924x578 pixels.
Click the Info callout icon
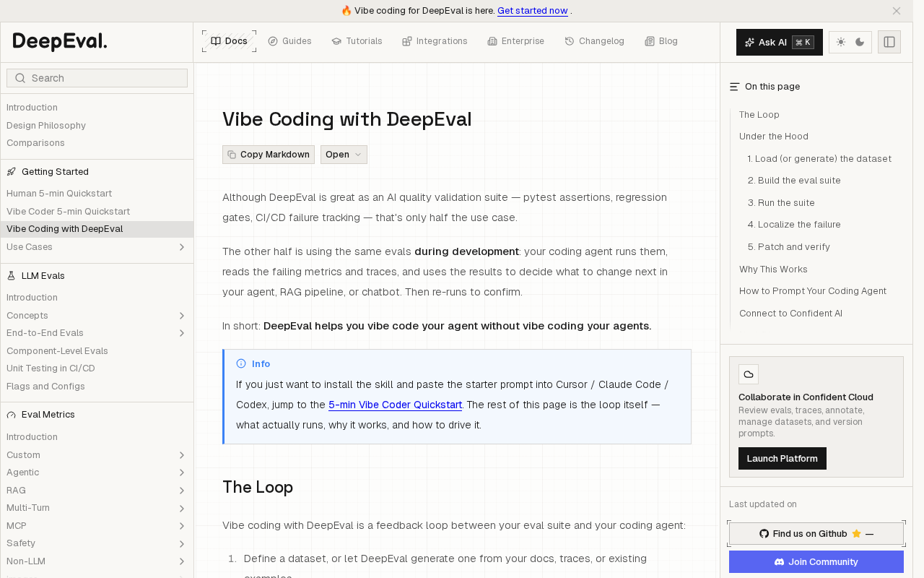pos(241,363)
